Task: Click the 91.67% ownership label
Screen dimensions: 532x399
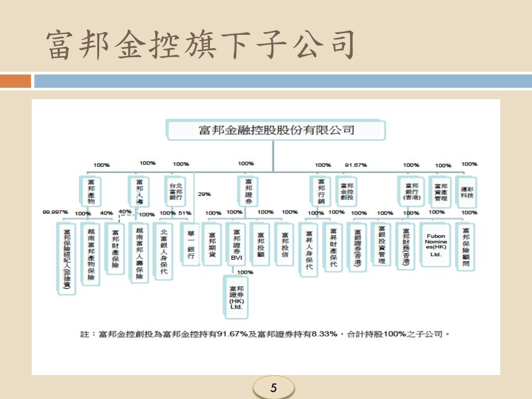Action: tap(356, 165)
